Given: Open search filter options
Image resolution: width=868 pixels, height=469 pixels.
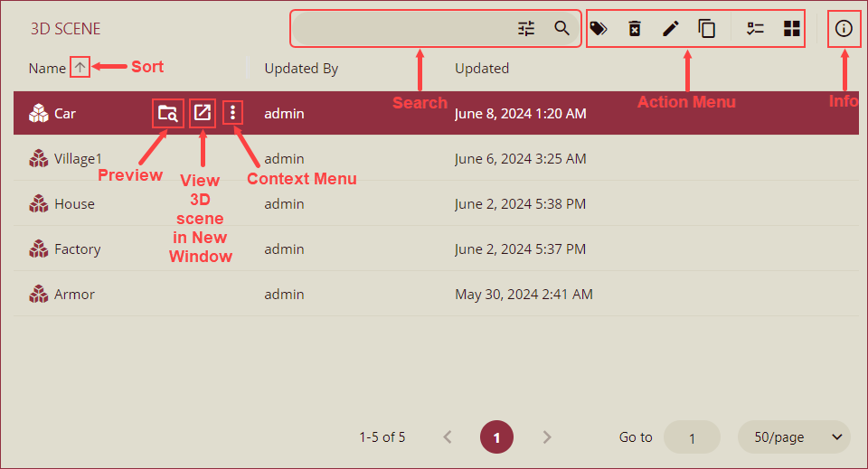Looking at the screenshot, I should pos(526,29).
